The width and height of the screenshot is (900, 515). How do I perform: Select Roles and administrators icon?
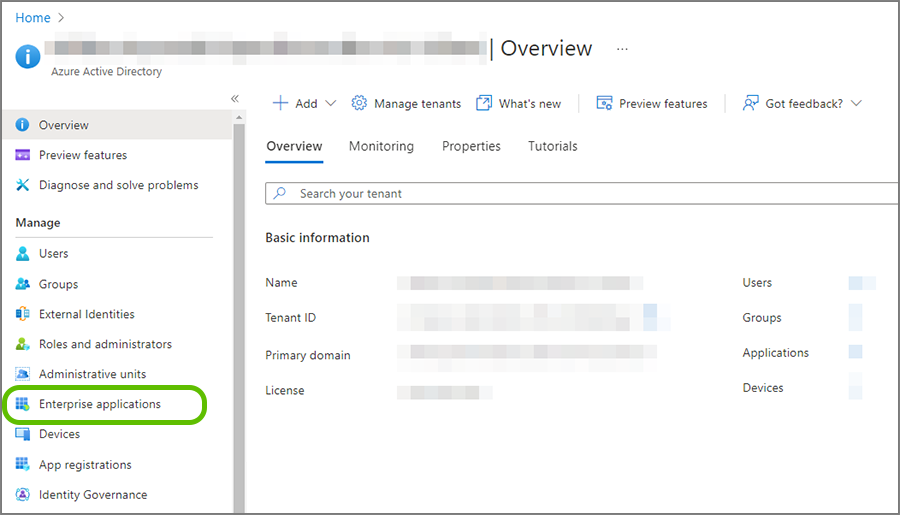coord(23,344)
